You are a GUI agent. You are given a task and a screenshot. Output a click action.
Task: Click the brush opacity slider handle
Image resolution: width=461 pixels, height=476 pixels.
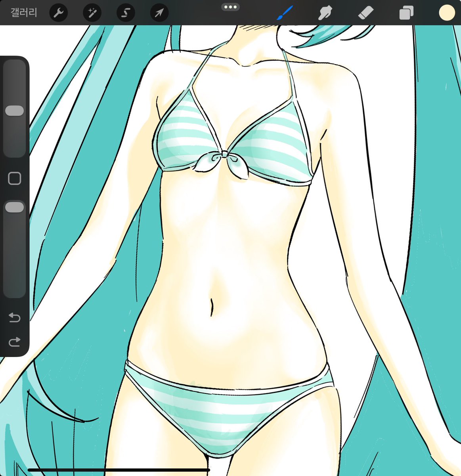pyautogui.click(x=15, y=207)
